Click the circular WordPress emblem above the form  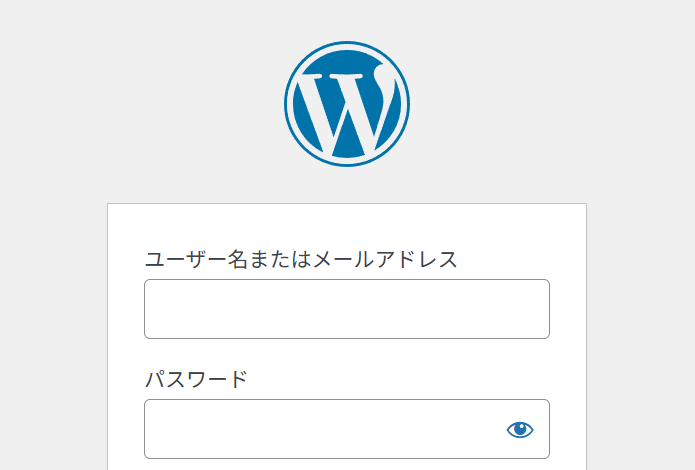click(347, 104)
